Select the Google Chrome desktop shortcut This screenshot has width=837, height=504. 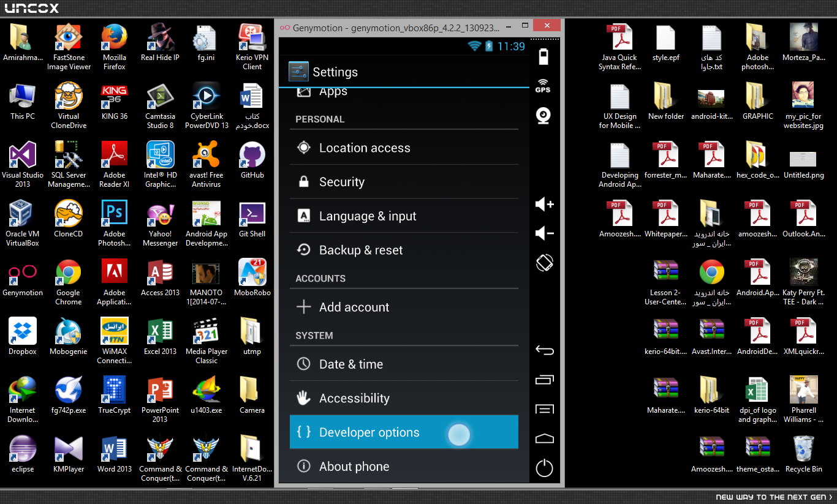[x=69, y=282]
